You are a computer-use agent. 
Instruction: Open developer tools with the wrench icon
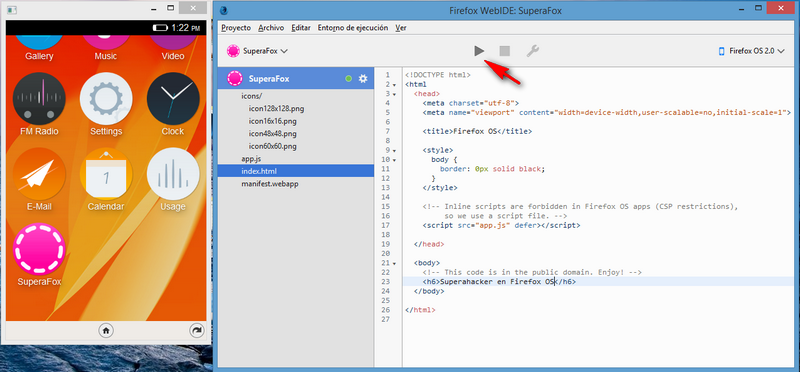pos(532,51)
